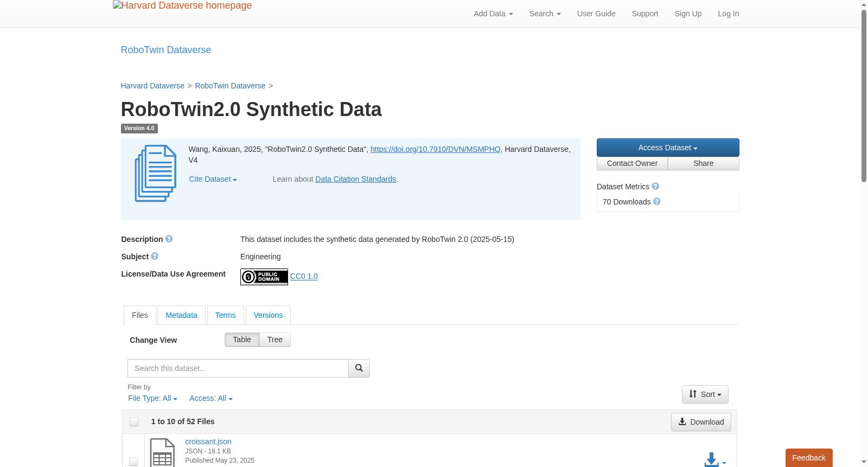Expand the Cite Dataset dropdown

tap(213, 179)
